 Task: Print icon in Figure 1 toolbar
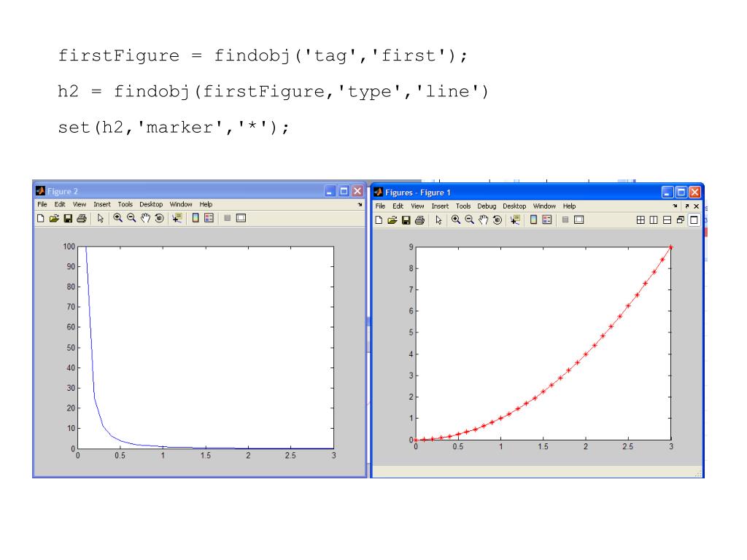point(419,220)
